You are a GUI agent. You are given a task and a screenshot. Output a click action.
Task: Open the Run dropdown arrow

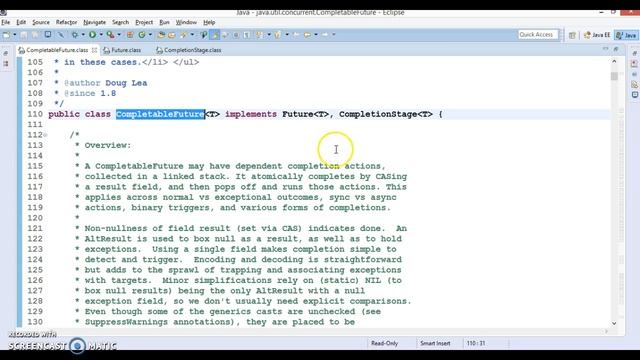click(x=101, y=35)
